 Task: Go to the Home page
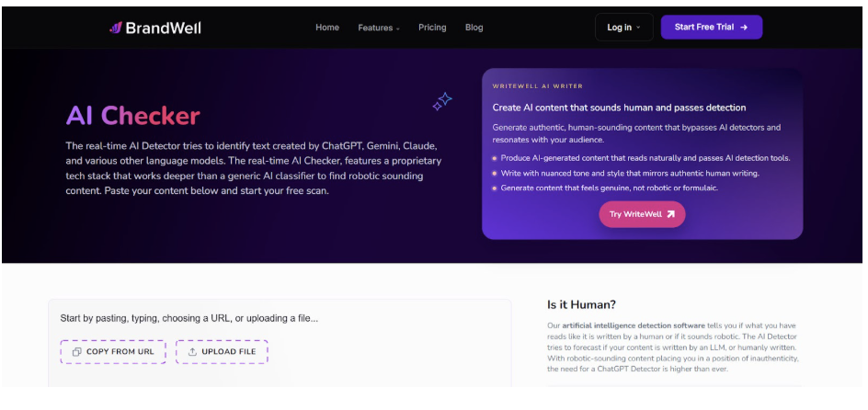327,28
